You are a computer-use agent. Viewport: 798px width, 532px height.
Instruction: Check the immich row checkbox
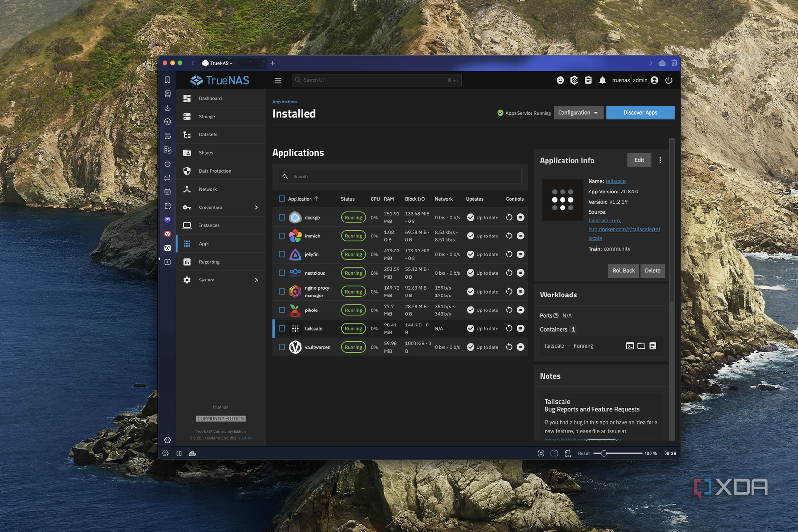[282, 236]
